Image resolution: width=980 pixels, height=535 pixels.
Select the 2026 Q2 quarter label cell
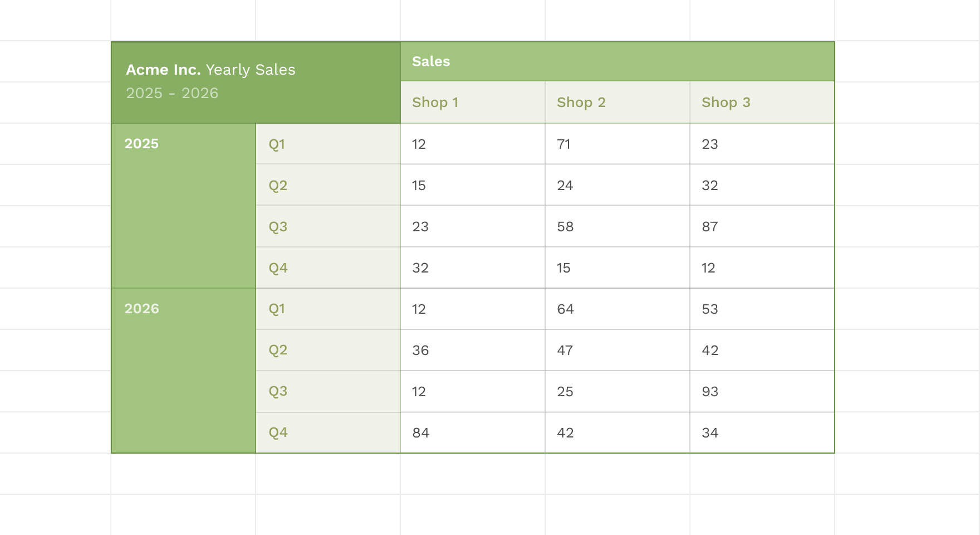tap(328, 350)
